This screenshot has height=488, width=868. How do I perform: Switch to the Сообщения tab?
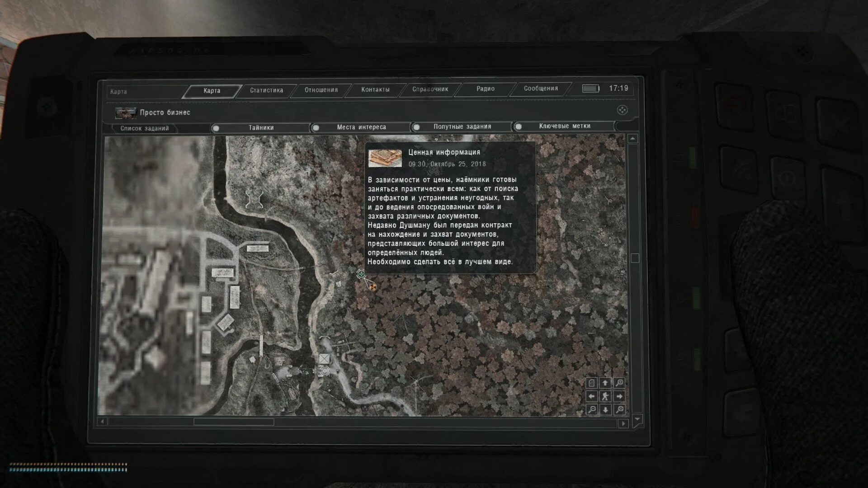(x=541, y=89)
